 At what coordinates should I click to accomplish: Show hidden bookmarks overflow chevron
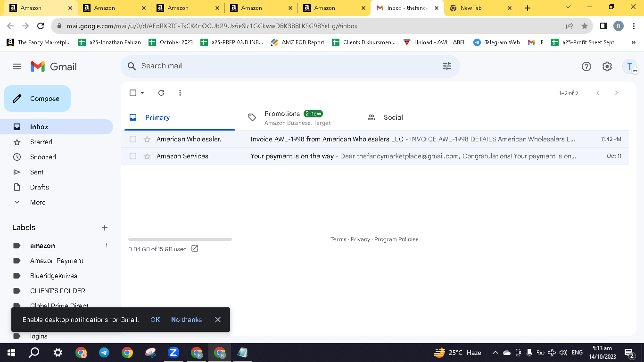634,42
